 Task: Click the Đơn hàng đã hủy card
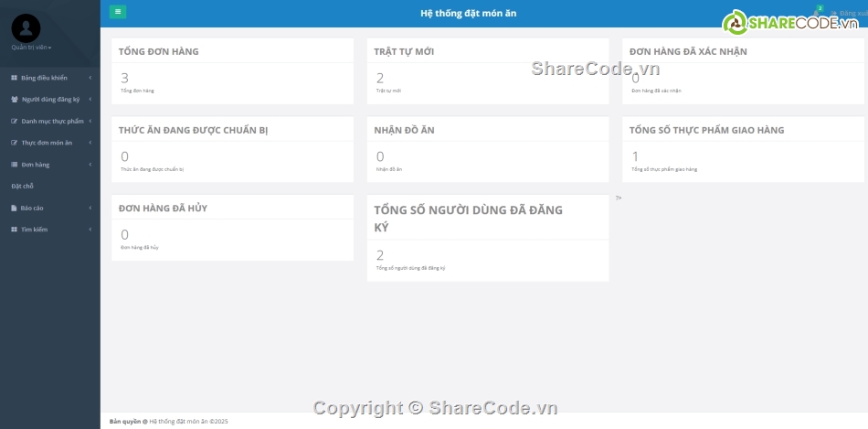coord(232,228)
